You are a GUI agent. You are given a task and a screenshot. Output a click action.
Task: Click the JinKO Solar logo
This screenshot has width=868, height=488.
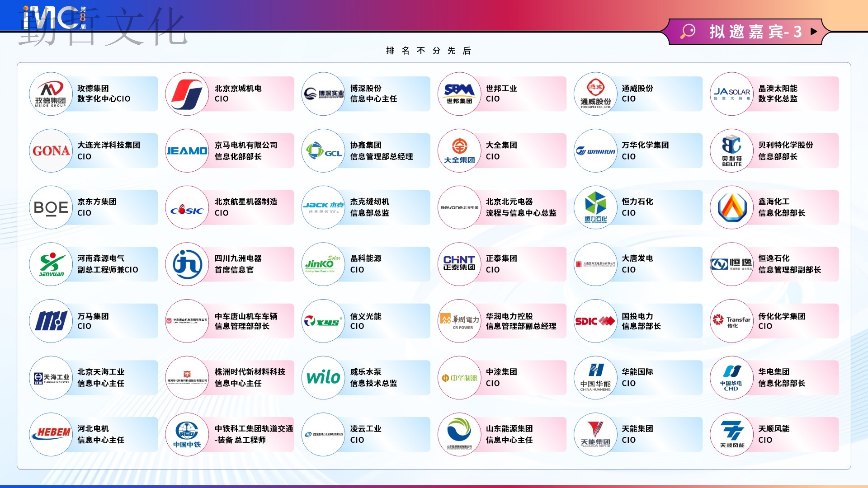point(323,264)
